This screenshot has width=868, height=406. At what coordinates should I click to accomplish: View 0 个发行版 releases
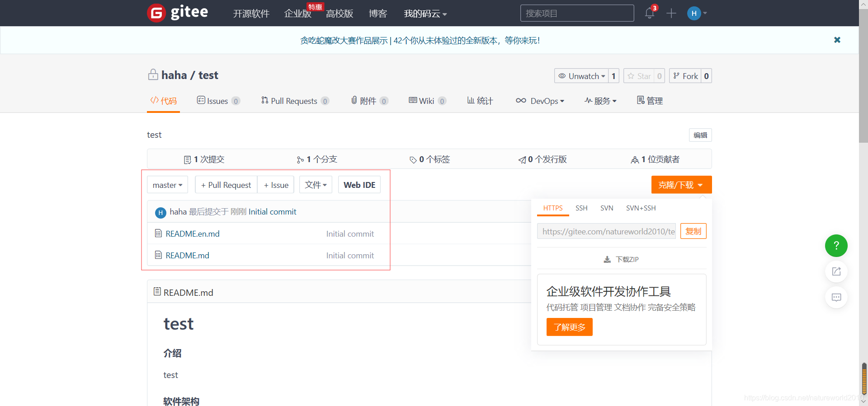click(x=542, y=159)
